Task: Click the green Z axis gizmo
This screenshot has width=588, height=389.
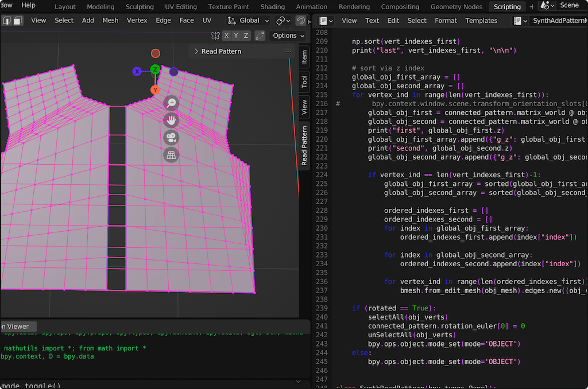Action: (x=155, y=69)
